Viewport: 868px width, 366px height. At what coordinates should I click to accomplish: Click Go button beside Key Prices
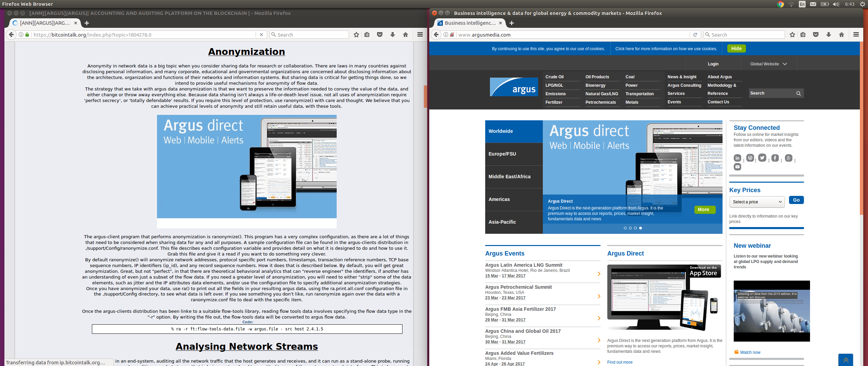(796, 200)
